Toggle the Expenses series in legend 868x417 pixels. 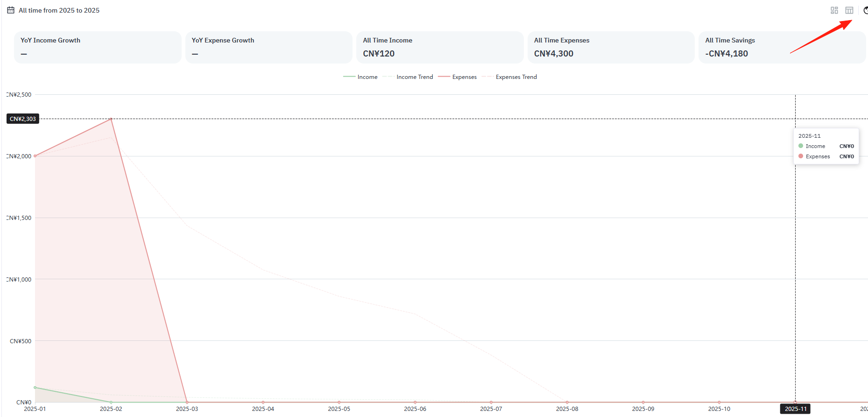tap(457, 77)
